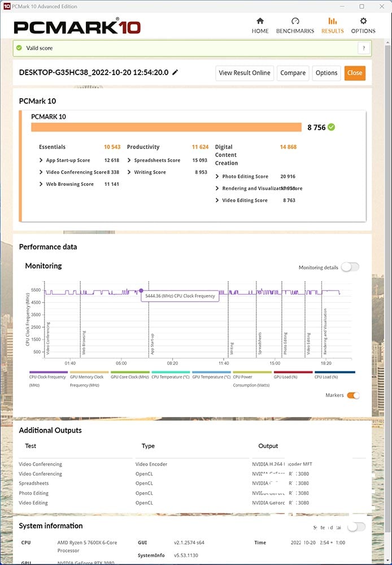The height and width of the screenshot is (565, 392).
Task: Click the help question mark button
Action: (x=364, y=48)
